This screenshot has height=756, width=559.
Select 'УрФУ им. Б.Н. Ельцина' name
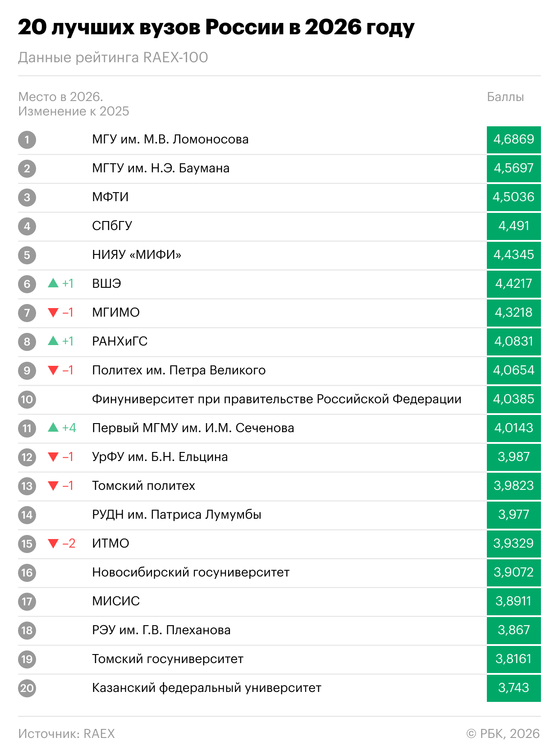coord(160,457)
